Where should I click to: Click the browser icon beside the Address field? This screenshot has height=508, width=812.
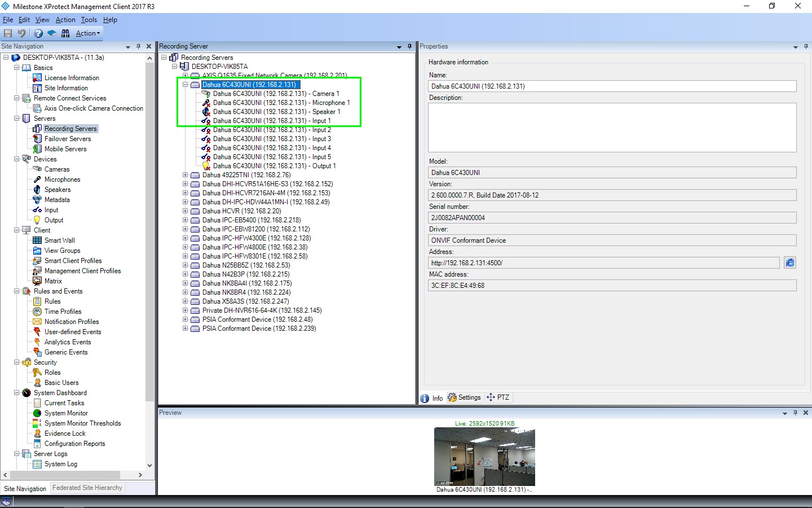coord(790,263)
